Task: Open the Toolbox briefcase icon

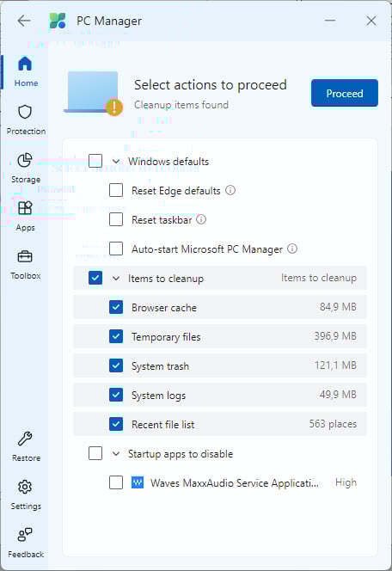Action: point(25,256)
